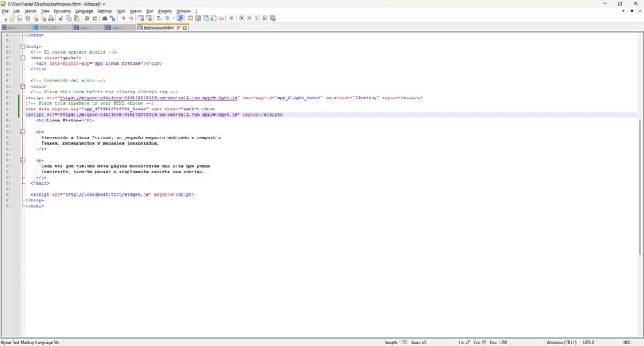Viewport: 644px width, 346px height.
Task: Collapse the <p> fold marker on line 50
Action: 22,132
